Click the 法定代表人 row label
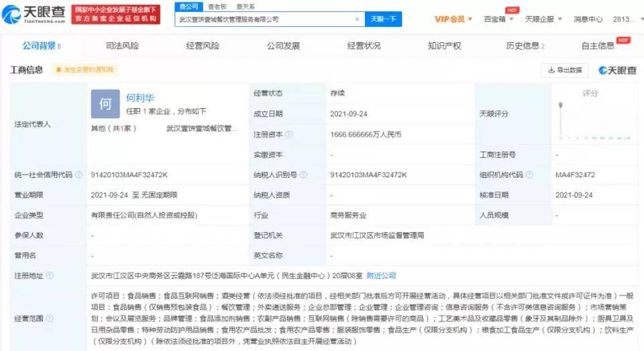This screenshot has height=351, width=644. [32, 124]
